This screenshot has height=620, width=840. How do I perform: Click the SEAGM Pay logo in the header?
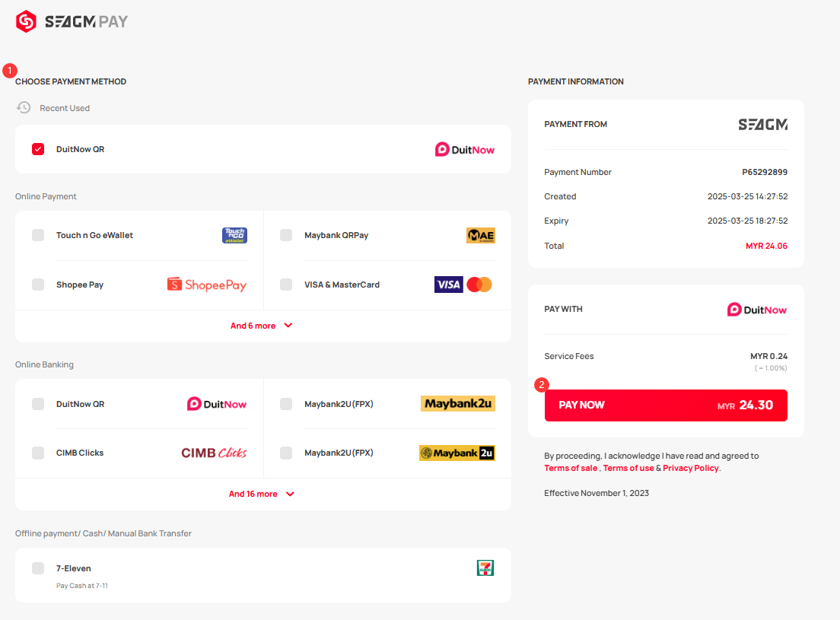coord(72,21)
